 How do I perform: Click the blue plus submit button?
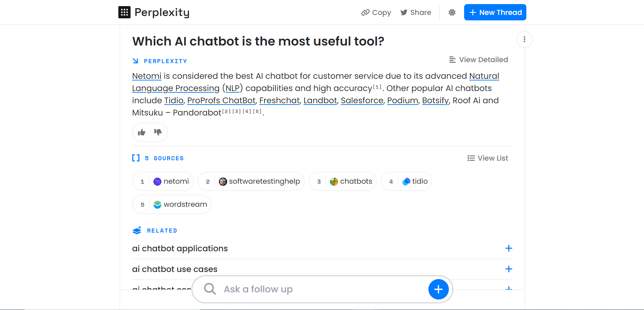[x=438, y=289]
